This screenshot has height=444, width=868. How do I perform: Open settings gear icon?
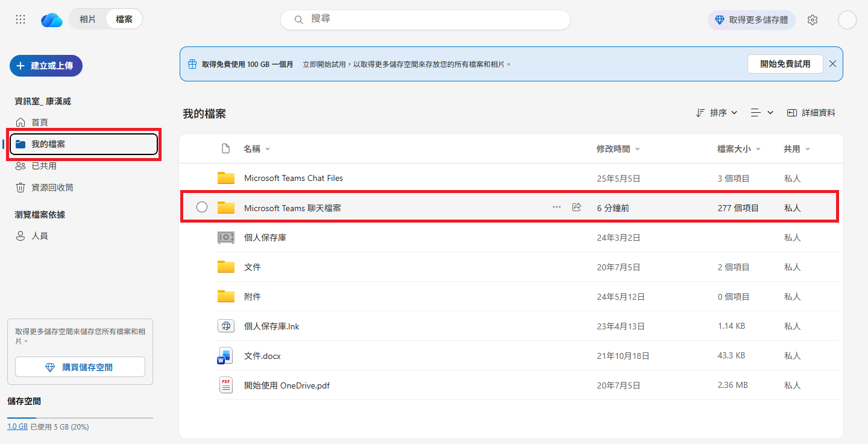(813, 20)
